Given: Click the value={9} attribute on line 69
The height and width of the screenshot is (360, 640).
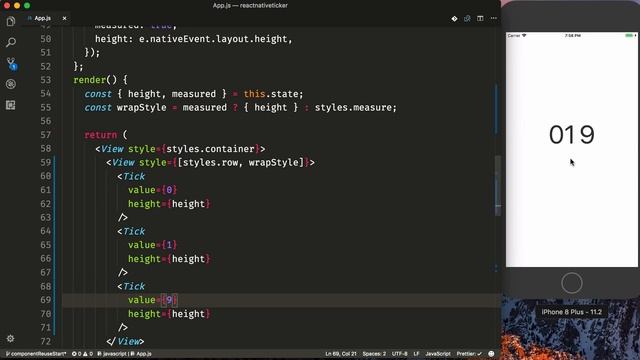Looking at the screenshot, I should pyautogui.click(x=153, y=300).
